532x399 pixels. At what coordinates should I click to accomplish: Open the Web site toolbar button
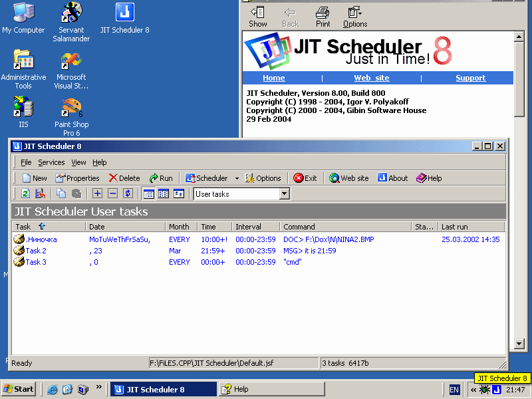tap(348, 178)
